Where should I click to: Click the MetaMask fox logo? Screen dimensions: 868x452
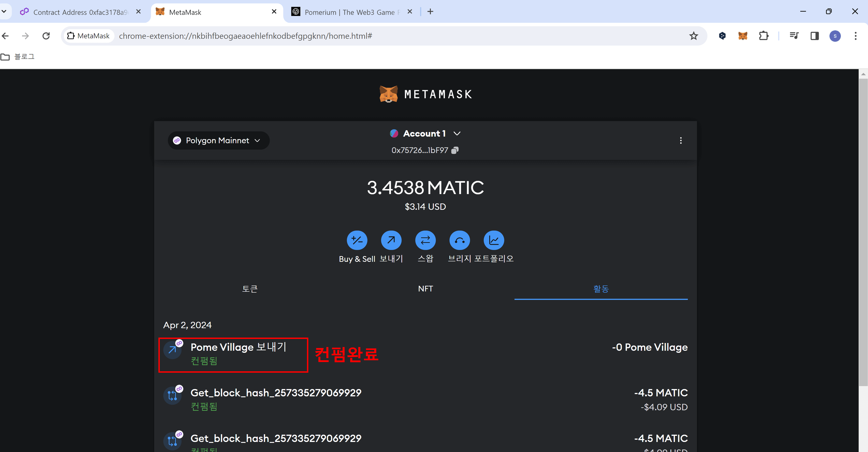point(390,94)
